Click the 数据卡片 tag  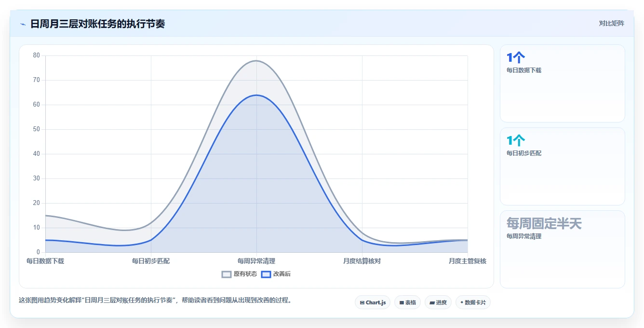click(x=473, y=302)
